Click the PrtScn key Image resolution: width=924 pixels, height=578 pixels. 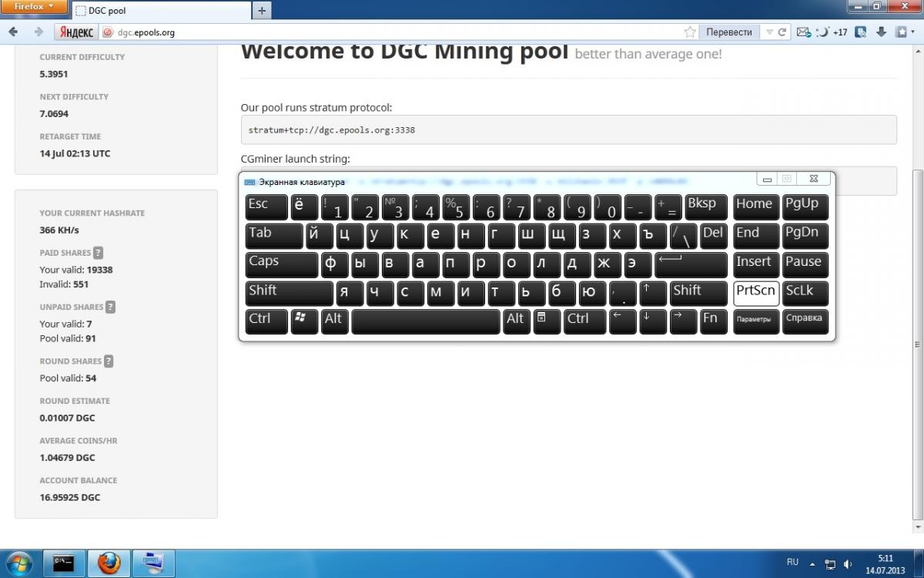[756, 293]
